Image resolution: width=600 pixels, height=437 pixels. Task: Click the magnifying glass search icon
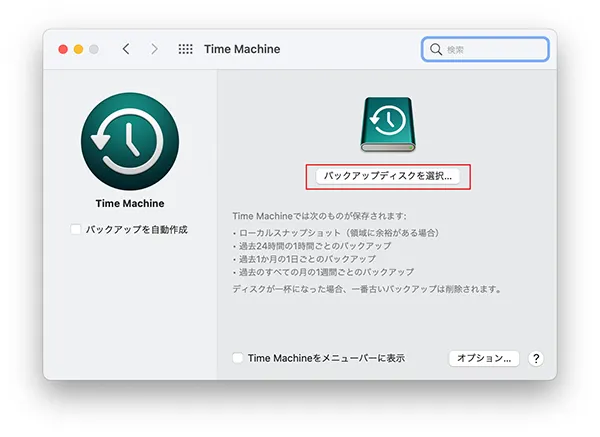pyautogui.click(x=436, y=49)
